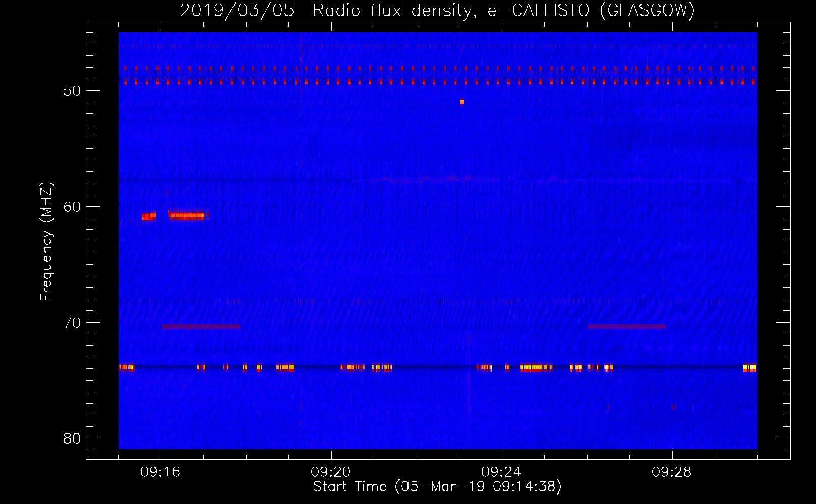
Task: Click the plot title mentioning e-CALLISTO (GLASGOW)
Action: tap(437, 10)
